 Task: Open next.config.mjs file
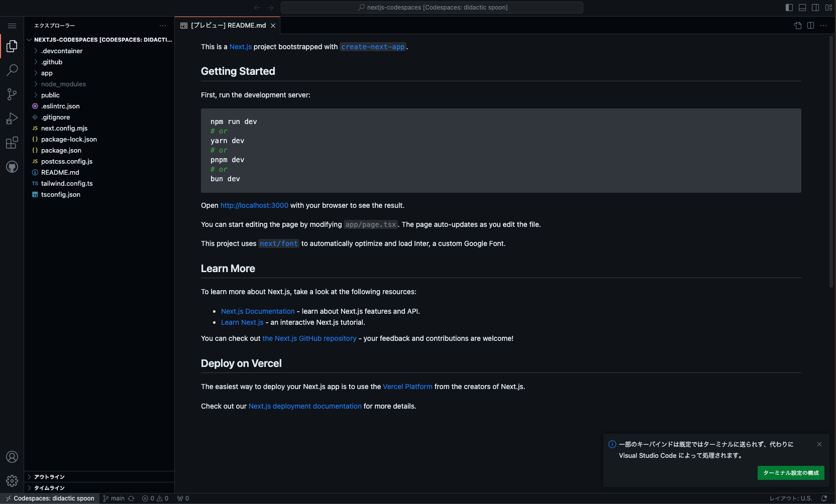tap(99, 128)
